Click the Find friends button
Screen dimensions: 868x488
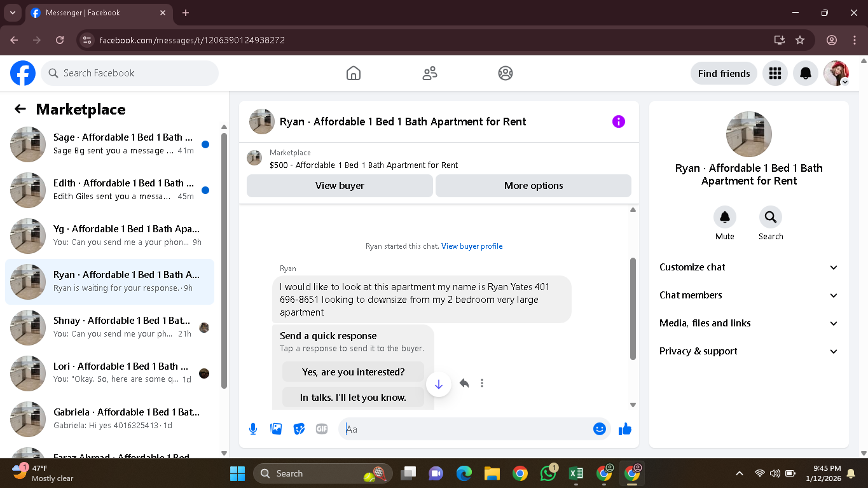point(724,73)
